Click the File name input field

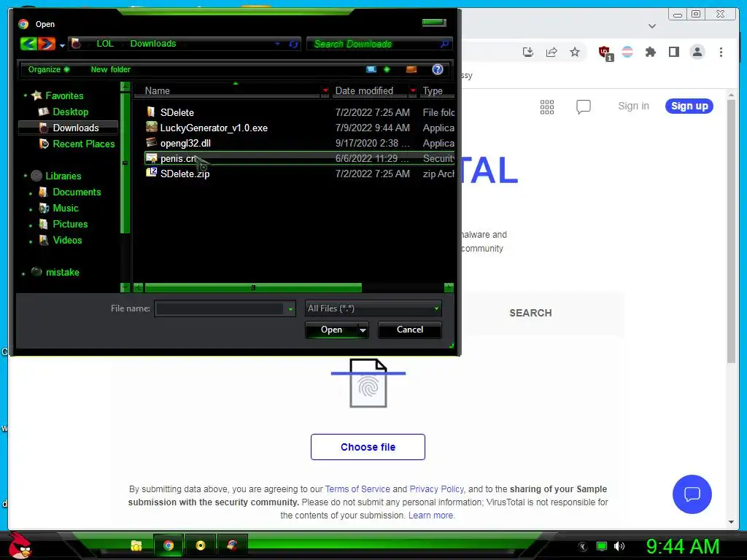pos(220,308)
